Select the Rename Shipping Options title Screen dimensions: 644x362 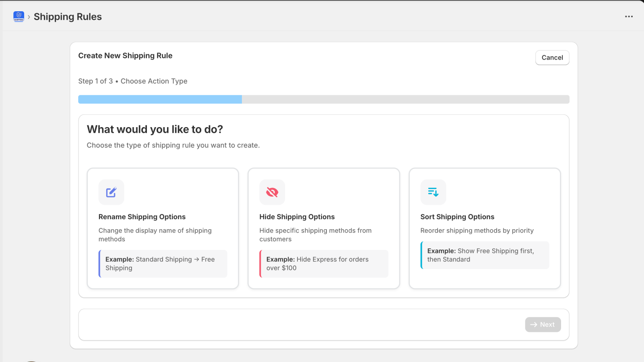point(142,217)
